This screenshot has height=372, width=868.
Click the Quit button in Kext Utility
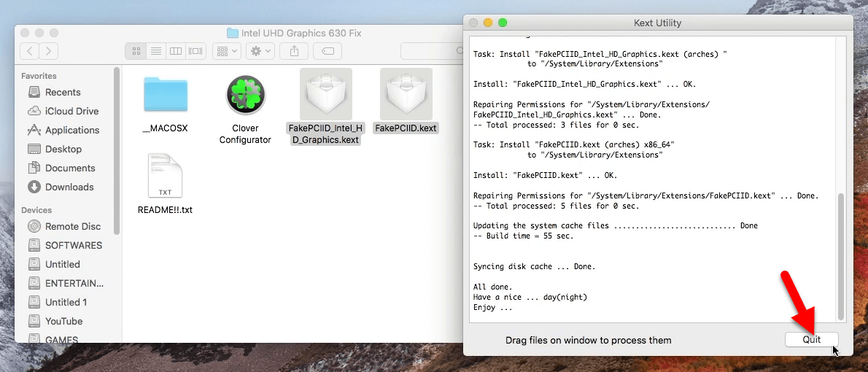(x=812, y=339)
